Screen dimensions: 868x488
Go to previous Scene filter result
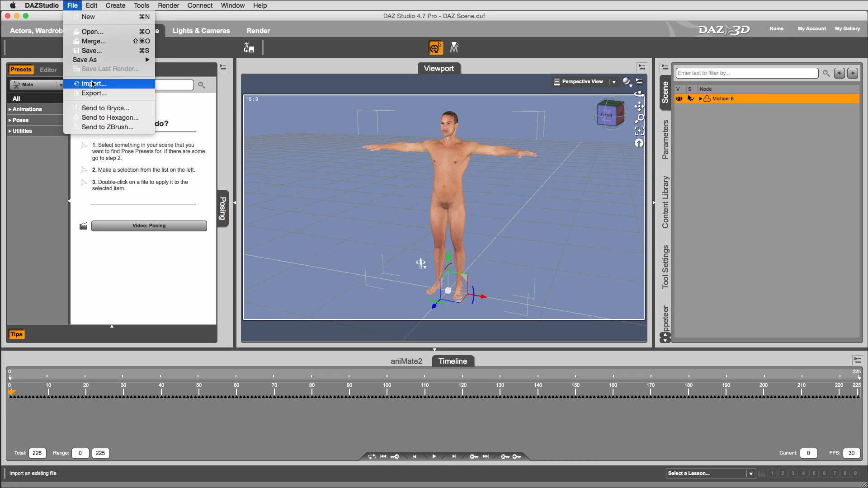(x=840, y=73)
